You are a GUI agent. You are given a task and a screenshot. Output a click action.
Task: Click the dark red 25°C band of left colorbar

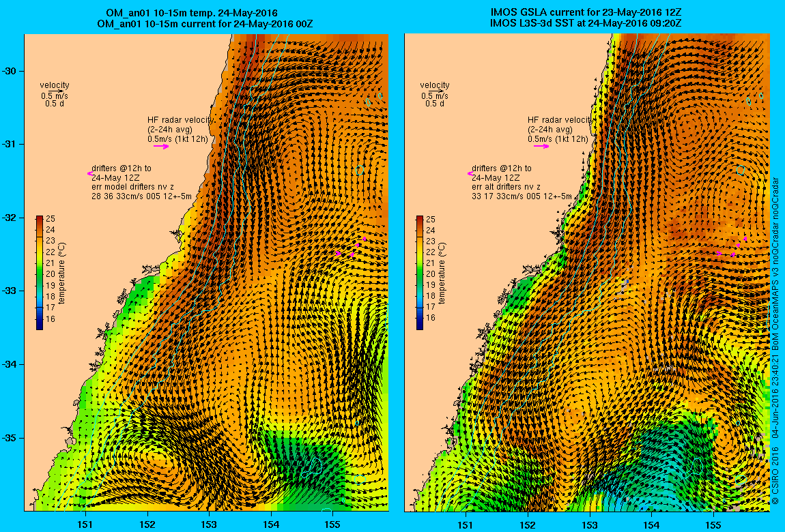click(40, 218)
